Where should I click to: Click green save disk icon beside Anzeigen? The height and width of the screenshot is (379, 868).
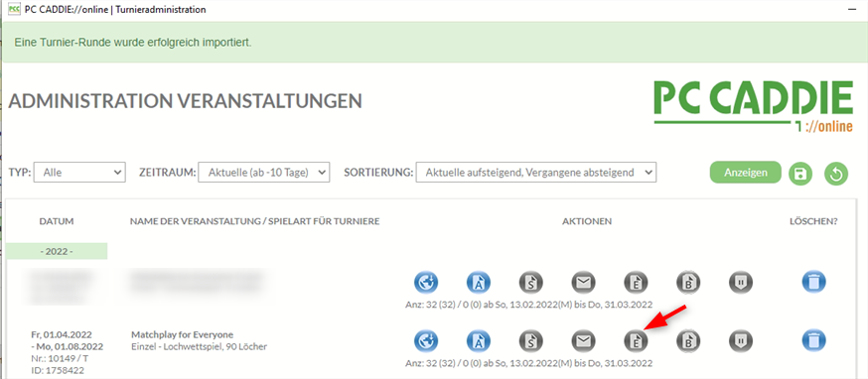[800, 174]
